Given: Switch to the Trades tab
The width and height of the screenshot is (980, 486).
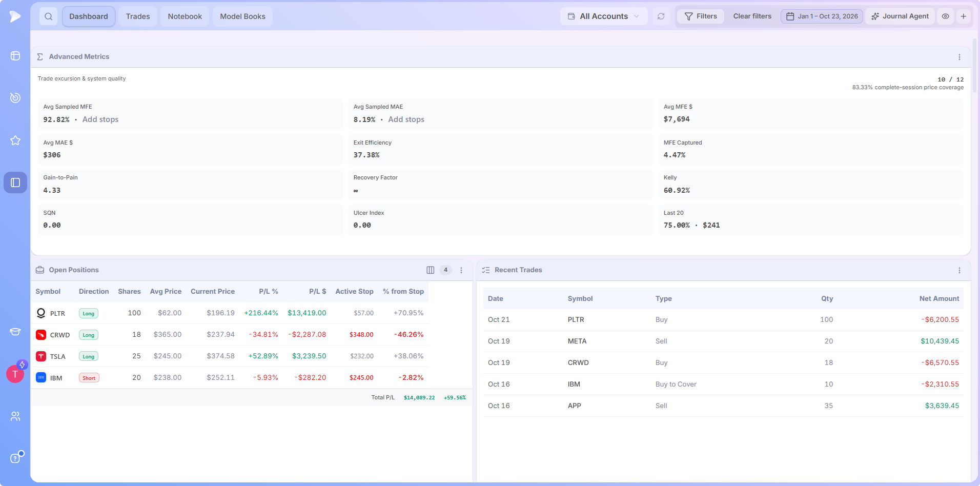Looking at the screenshot, I should [x=138, y=16].
